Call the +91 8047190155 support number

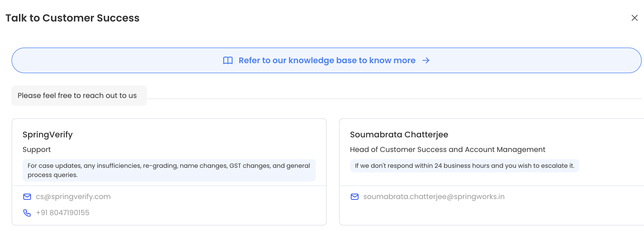(63, 213)
